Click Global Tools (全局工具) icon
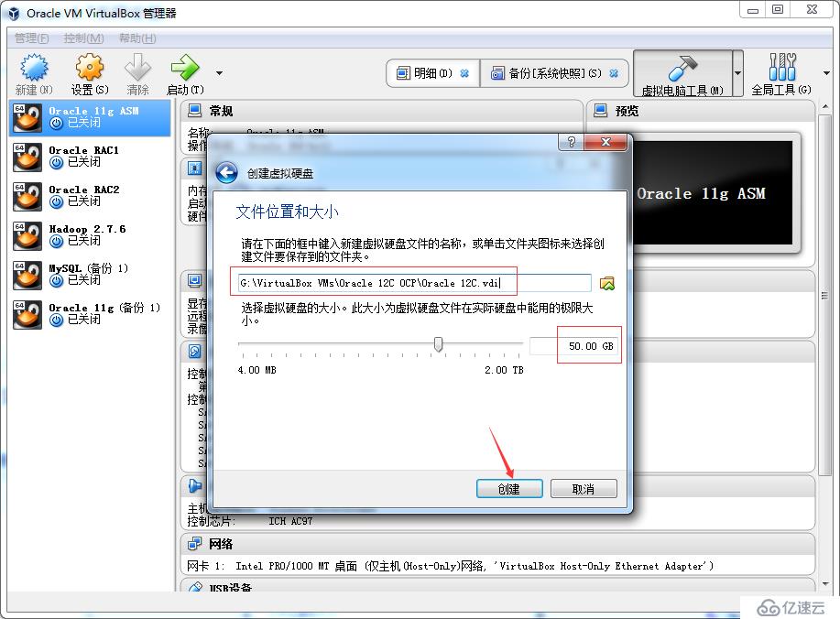 [x=781, y=68]
